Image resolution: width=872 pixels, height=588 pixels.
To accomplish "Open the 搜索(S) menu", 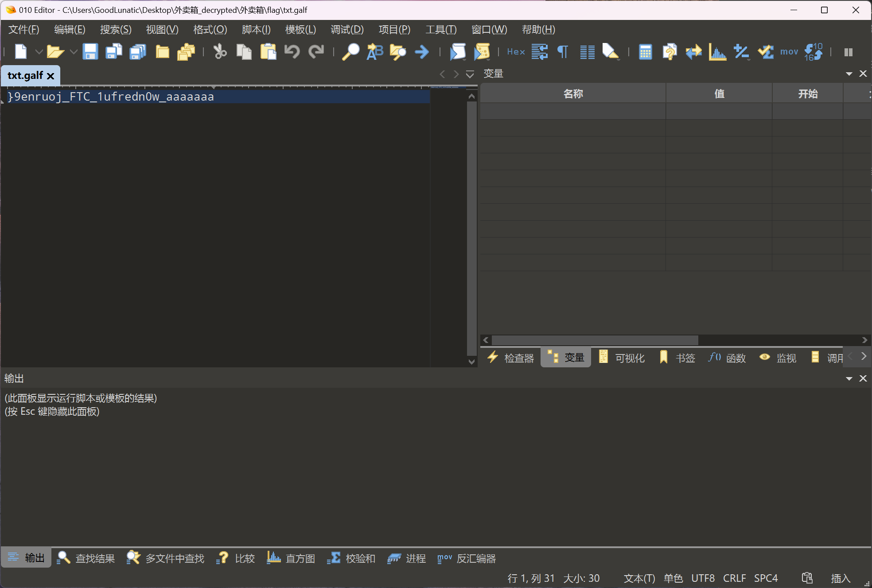I will point(116,30).
